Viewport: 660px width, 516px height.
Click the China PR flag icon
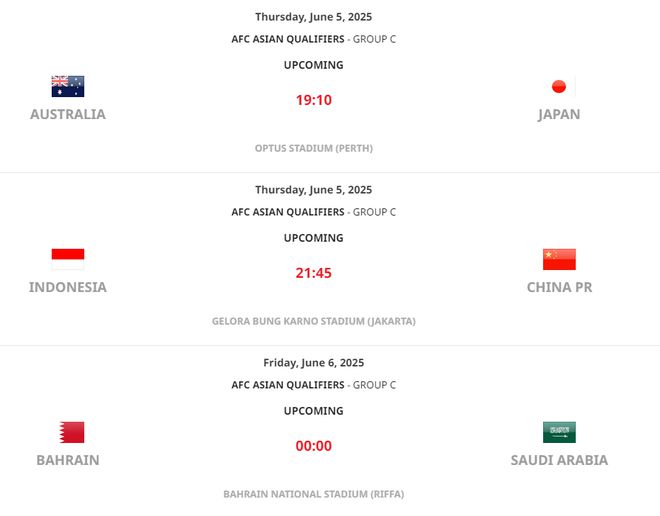(x=559, y=259)
